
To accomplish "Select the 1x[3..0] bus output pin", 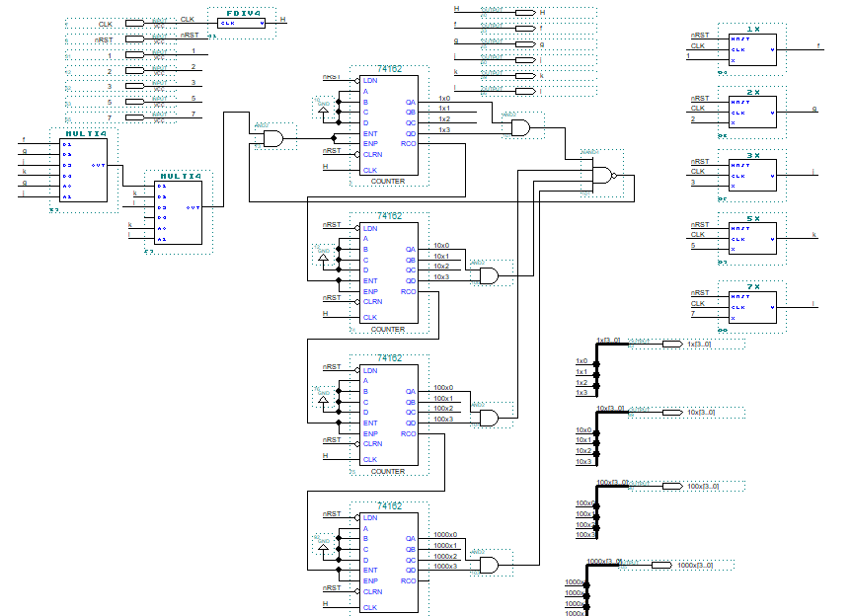I will [672, 344].
